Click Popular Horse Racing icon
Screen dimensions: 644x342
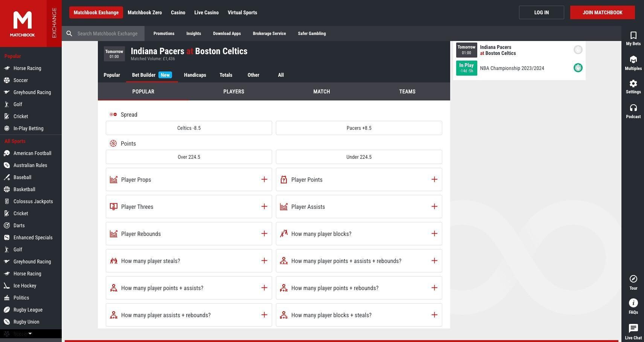[7, 68]
